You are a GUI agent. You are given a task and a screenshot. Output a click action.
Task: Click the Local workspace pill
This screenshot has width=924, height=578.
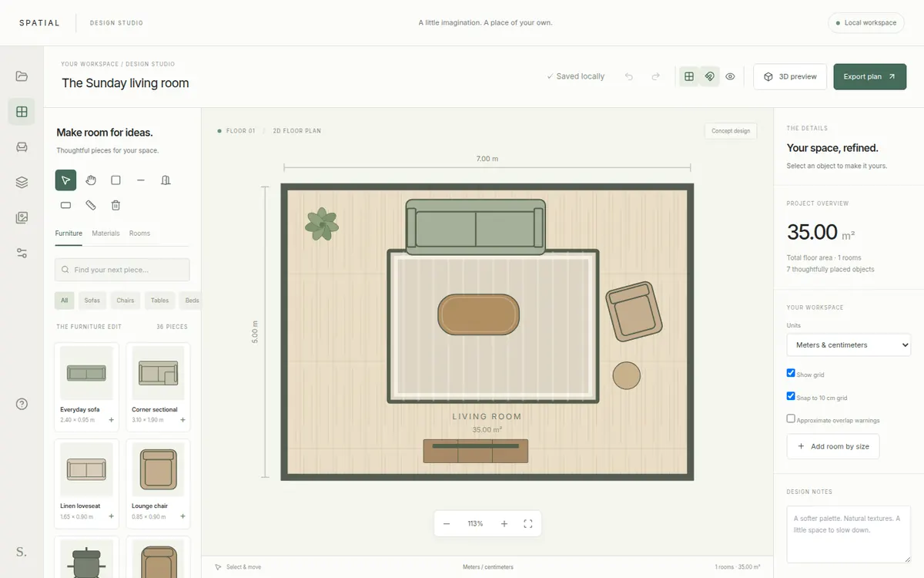click(x=865, y=22)
